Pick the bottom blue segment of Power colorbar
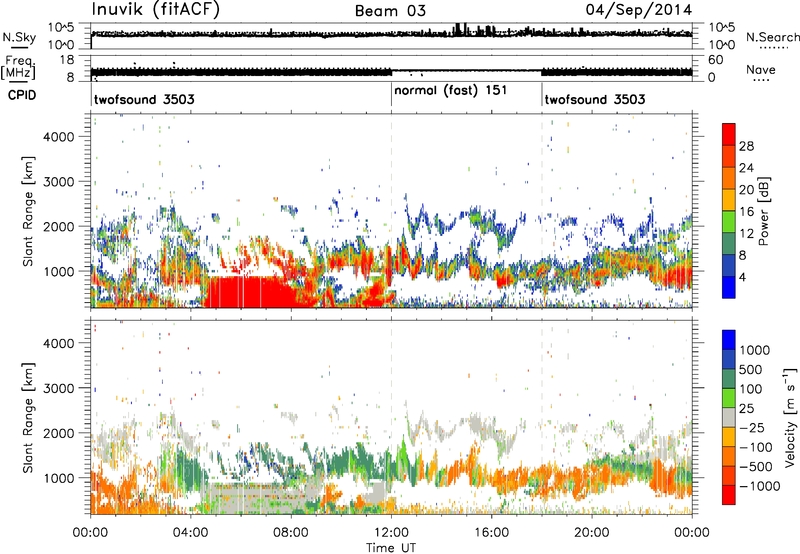800x554 pixels. 729,287
